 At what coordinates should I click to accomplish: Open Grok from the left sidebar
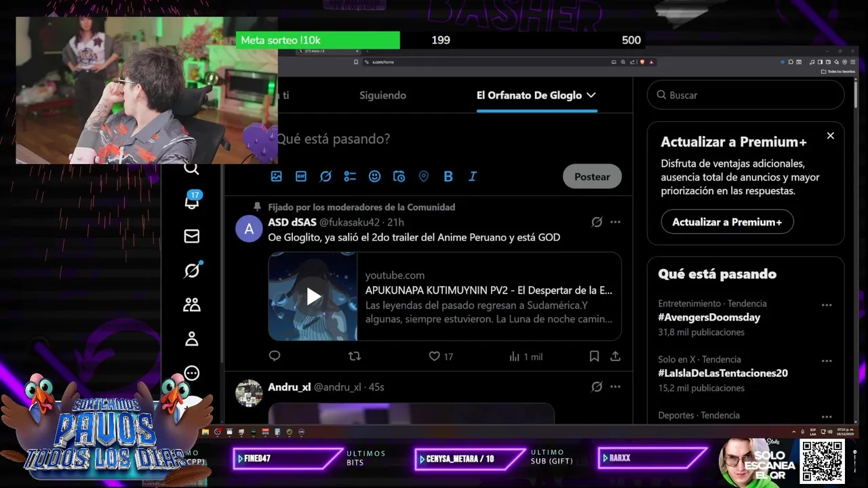(192, 270)
